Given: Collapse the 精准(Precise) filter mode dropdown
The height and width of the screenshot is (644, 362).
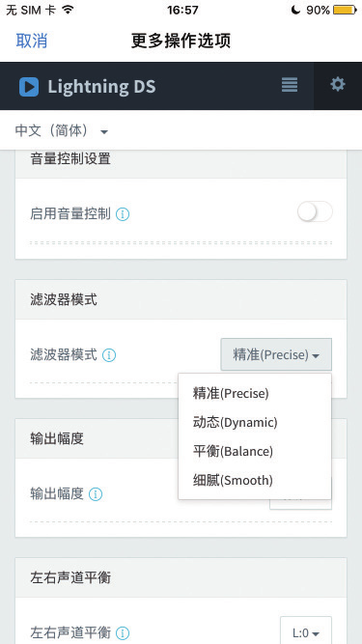Looking at the screenshot, I should 276,354.
